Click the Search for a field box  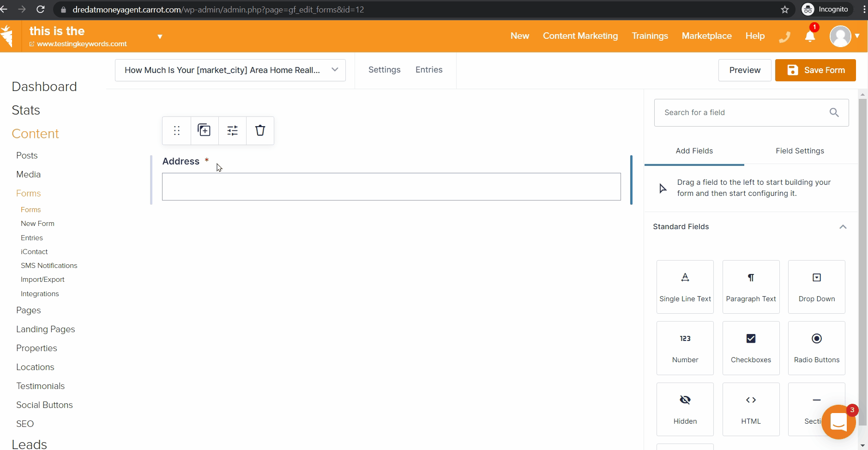coord(751,112)
